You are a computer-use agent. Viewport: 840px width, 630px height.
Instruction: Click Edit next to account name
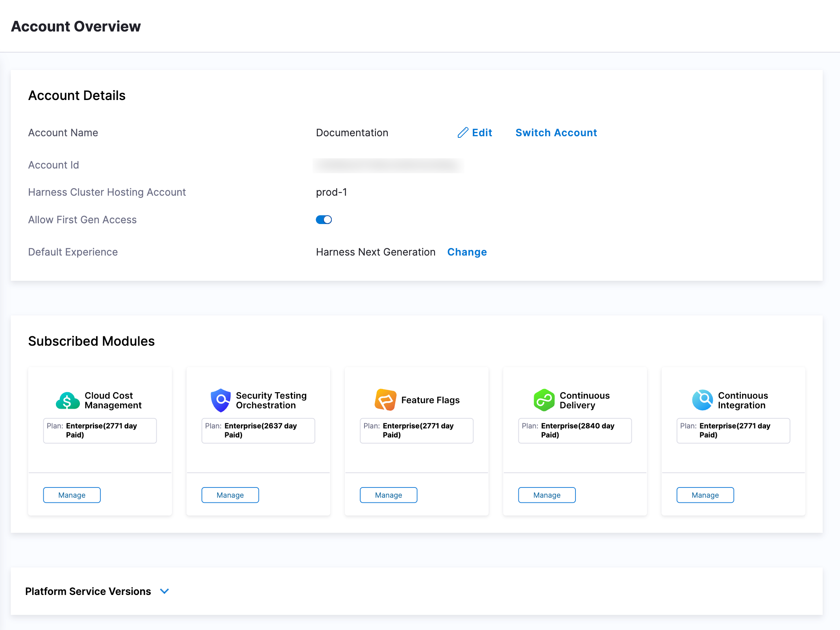click(x=482, y=133)
